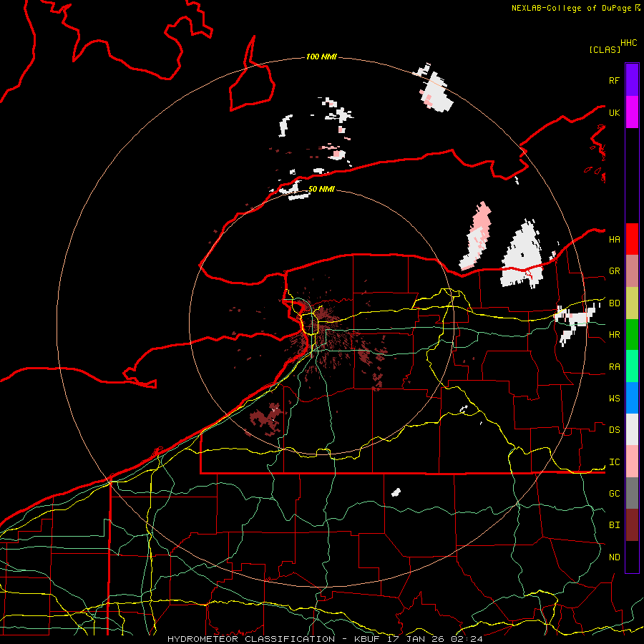
Task: Click the UK magenta legend color swatch
Action: [x=632, y=112]
